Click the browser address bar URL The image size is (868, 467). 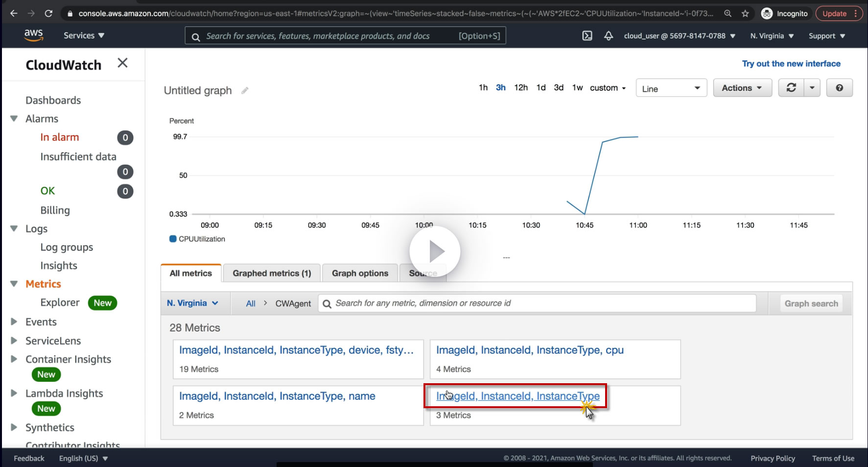[x=396, y=13]
